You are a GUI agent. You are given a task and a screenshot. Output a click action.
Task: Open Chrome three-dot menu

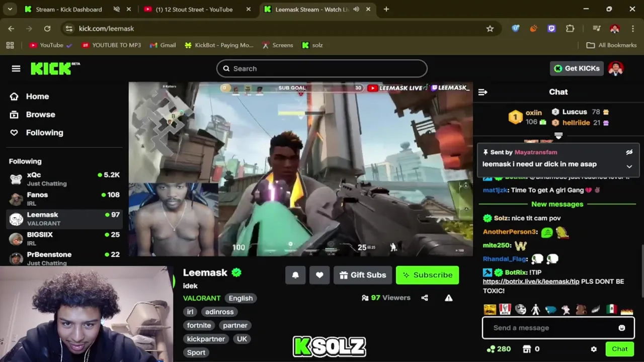[x=633, y=29]
